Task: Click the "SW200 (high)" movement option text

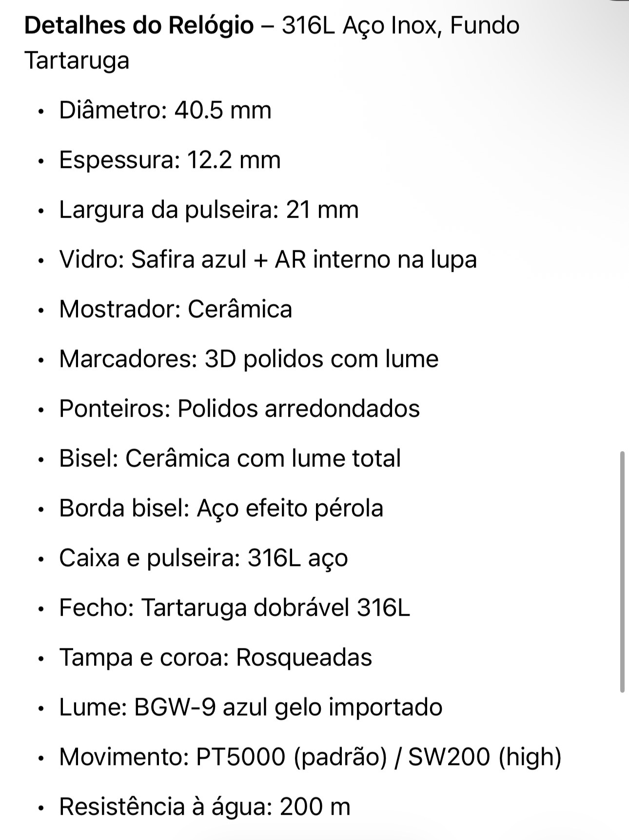Action: (484, 757)
